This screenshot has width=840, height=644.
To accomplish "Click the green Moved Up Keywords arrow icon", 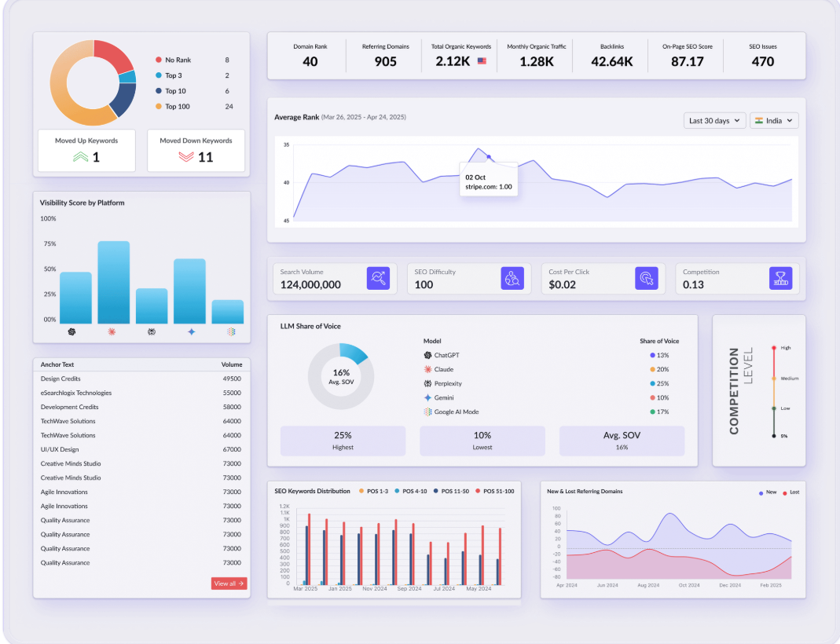I will click(x=80, y=157).
